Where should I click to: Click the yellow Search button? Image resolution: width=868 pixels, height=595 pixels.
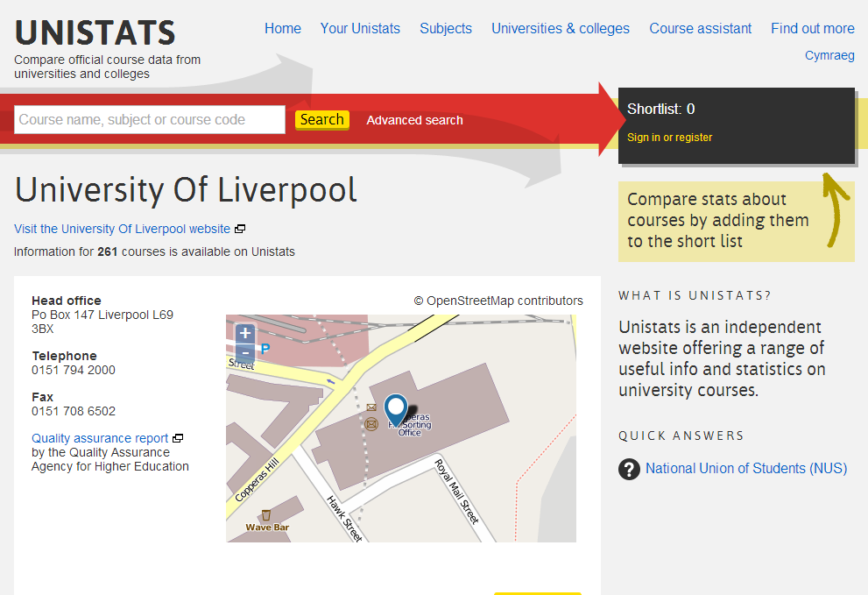coord(322,120)
